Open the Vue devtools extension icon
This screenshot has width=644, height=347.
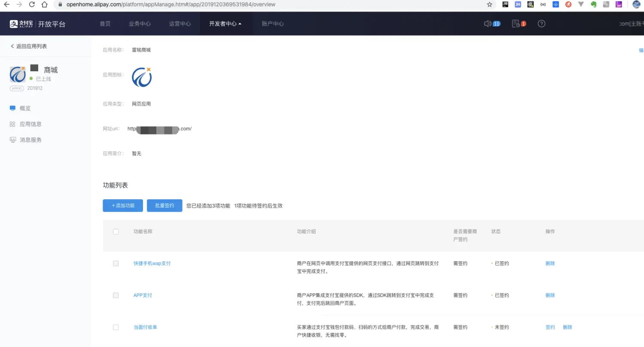[581, 4]
